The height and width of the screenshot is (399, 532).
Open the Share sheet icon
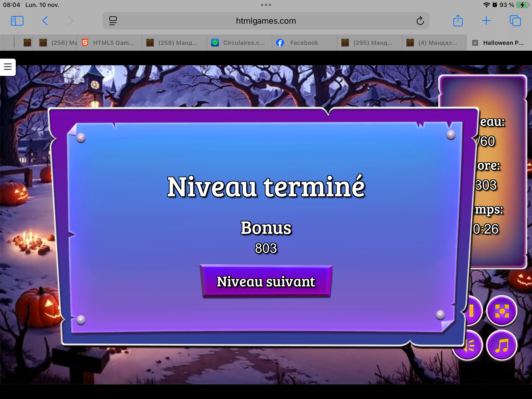[x=458, y=21]
